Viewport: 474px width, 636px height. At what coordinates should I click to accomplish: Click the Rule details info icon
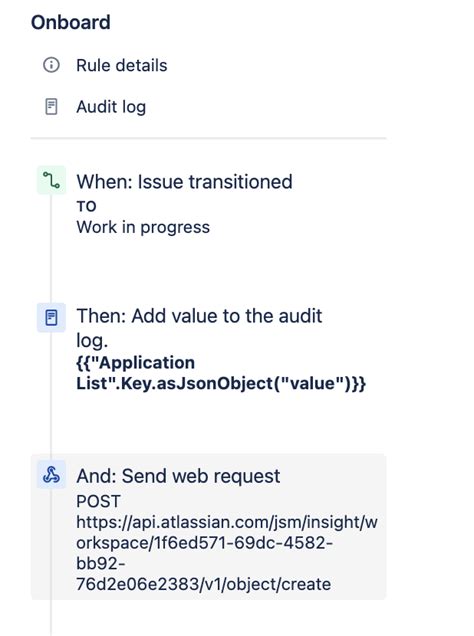tap(51, 65)
